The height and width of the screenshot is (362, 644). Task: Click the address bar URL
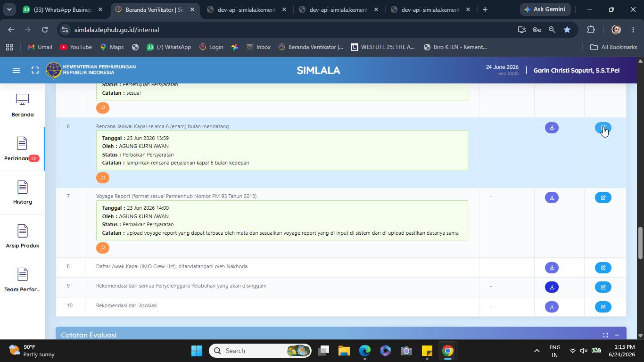pyautogui.click(x=116, y=30)
